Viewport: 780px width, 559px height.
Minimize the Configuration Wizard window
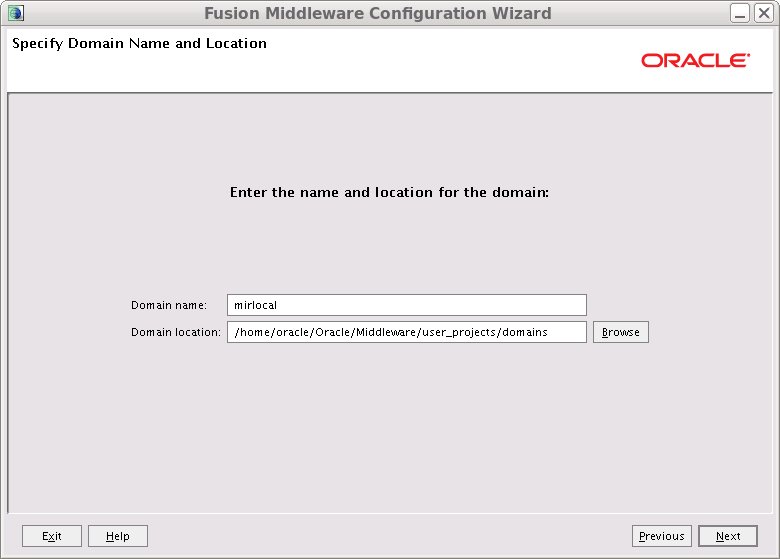(740, 13)
